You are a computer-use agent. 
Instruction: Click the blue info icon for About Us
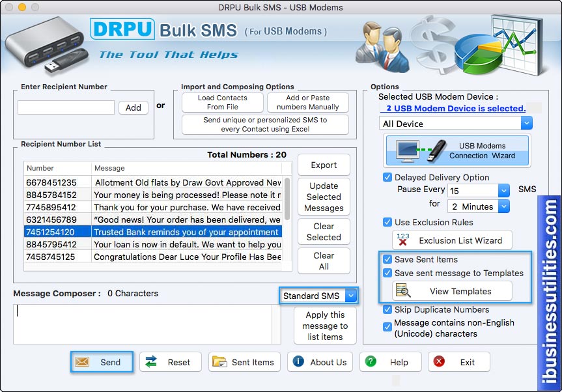(298, 361)
